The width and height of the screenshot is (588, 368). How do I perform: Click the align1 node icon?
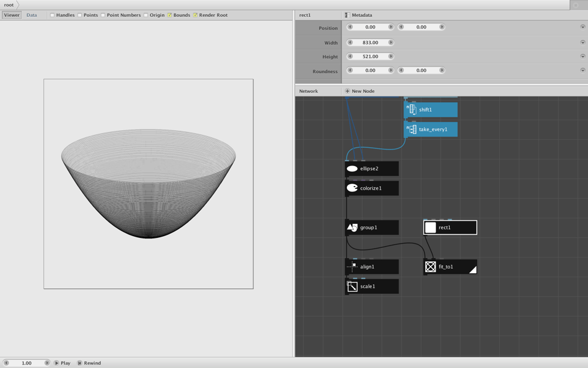point(352,267)
